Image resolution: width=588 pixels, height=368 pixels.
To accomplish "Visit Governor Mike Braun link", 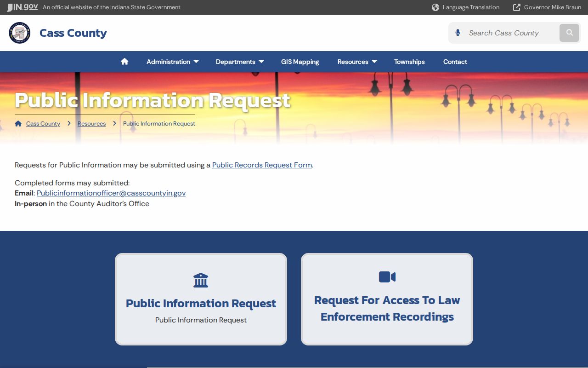I will 553,7.
